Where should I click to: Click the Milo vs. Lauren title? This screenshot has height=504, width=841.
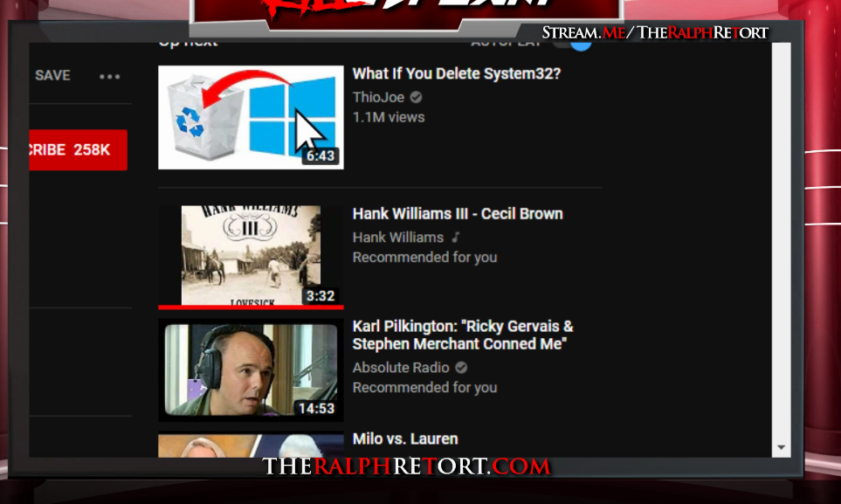(x=405, y=439)
